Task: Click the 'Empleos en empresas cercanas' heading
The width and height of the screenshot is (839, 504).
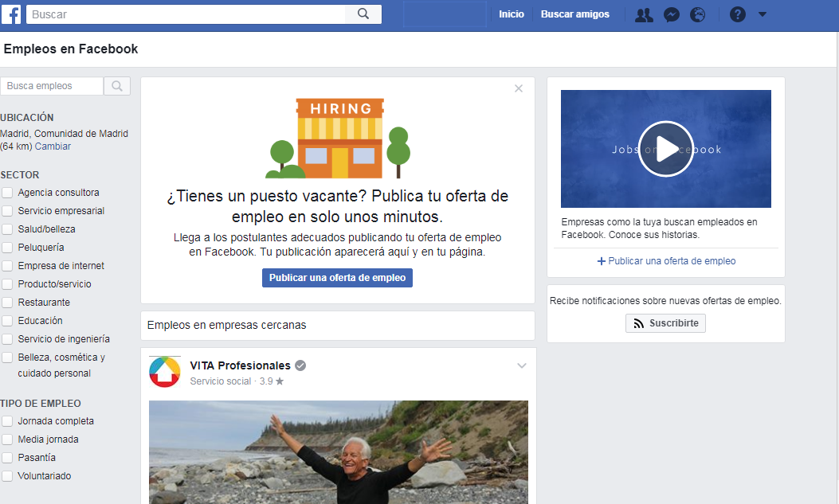Action: (x=226, y=325)
